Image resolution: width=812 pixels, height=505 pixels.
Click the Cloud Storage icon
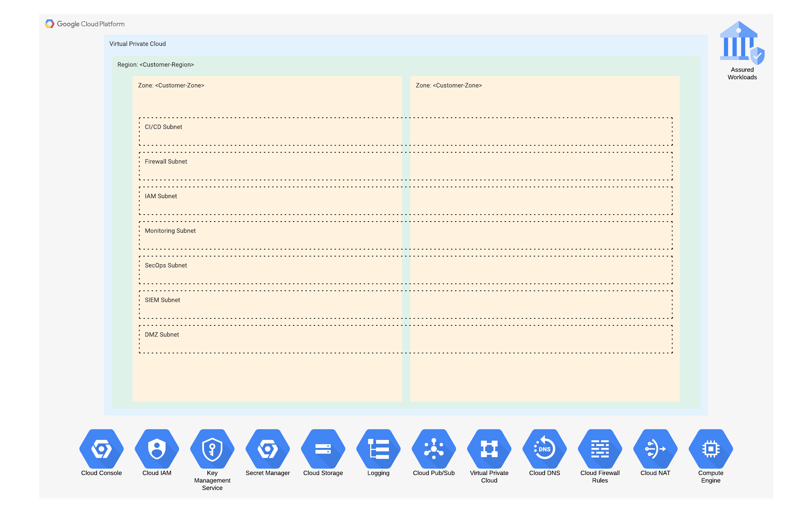coord(323,449)
